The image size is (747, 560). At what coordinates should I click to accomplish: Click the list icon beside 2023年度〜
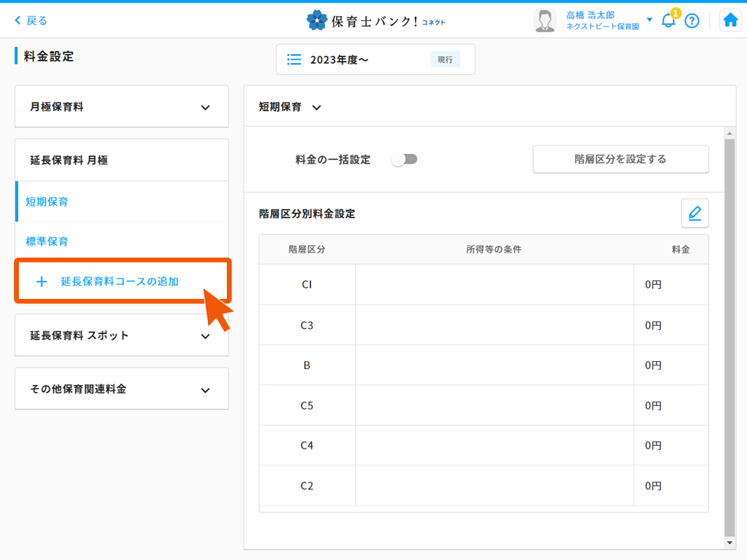coord(293,59)
